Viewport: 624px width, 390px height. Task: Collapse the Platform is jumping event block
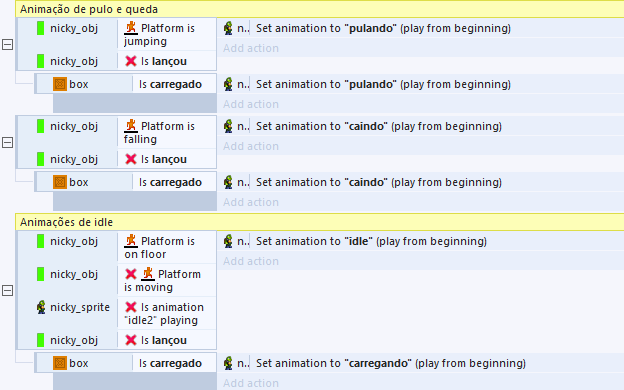[x=7, y=44]
